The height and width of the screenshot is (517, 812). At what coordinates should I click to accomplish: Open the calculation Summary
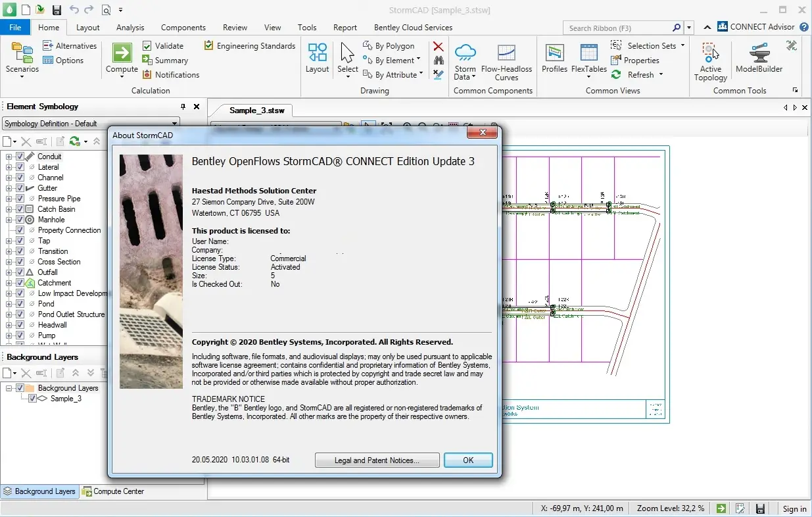pyautogui.click(x=165, y=61)
